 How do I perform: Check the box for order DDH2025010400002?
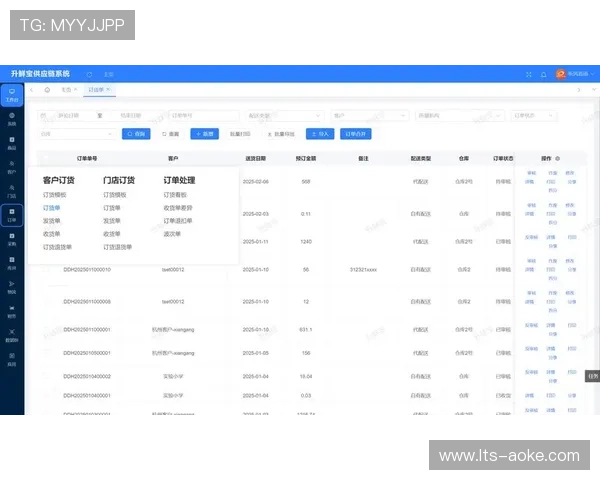(46, 376)
